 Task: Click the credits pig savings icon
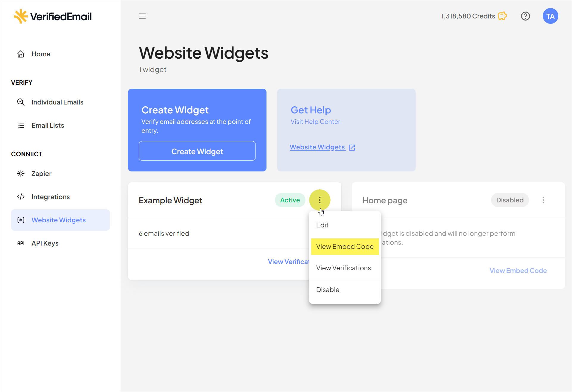tap(502, 16)
